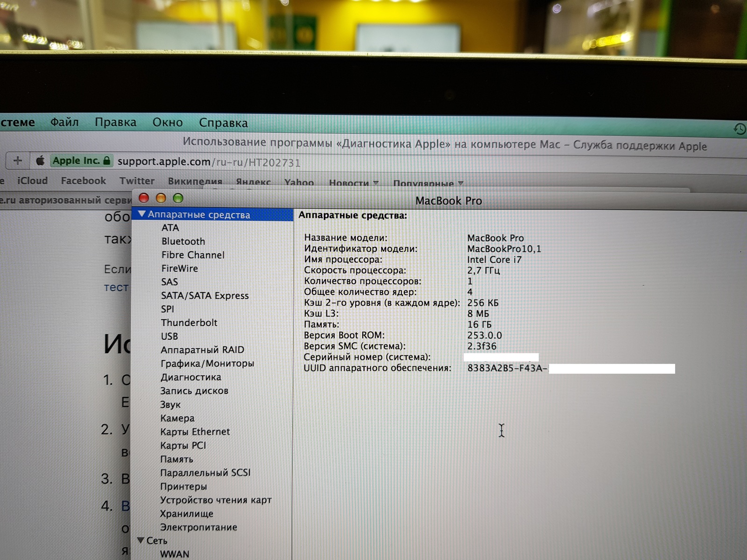
Task: Open the Справка menu
Action: 223,123
